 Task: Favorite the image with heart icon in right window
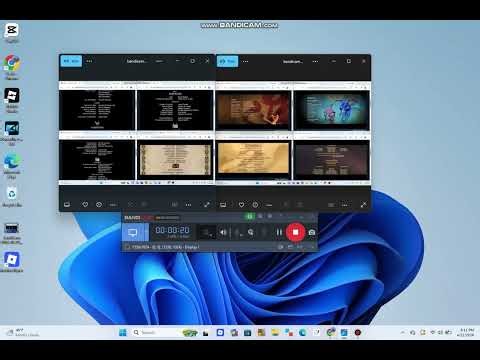click(x=241, y=205)
